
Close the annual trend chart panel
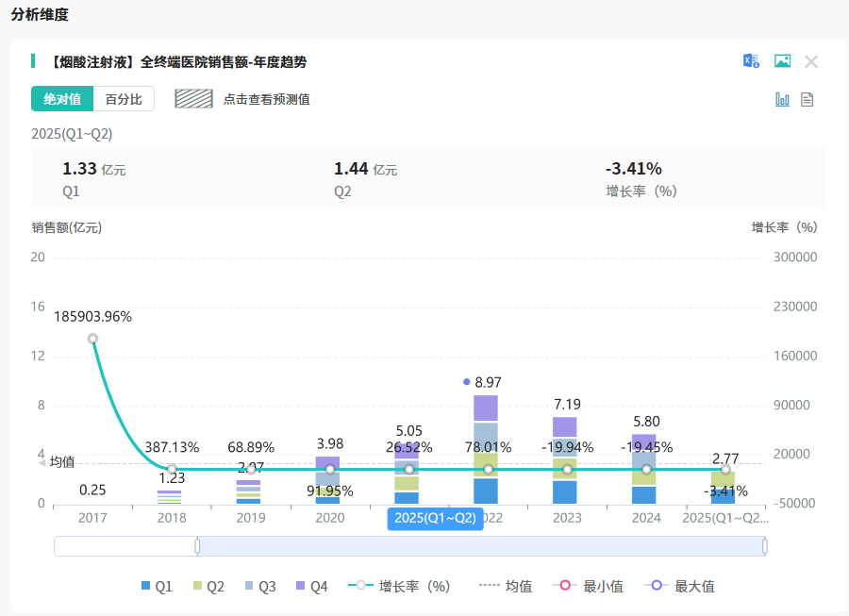pos(811,61)
